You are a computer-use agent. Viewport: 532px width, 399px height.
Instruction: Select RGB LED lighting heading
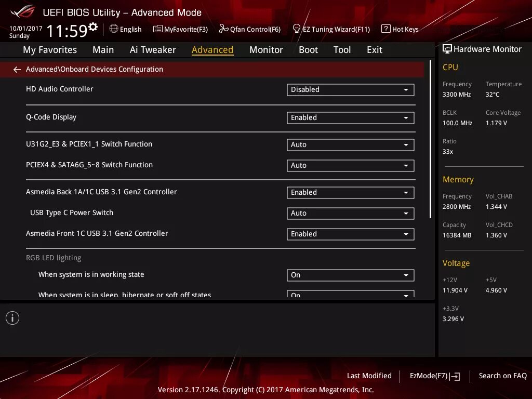point(54,258)
